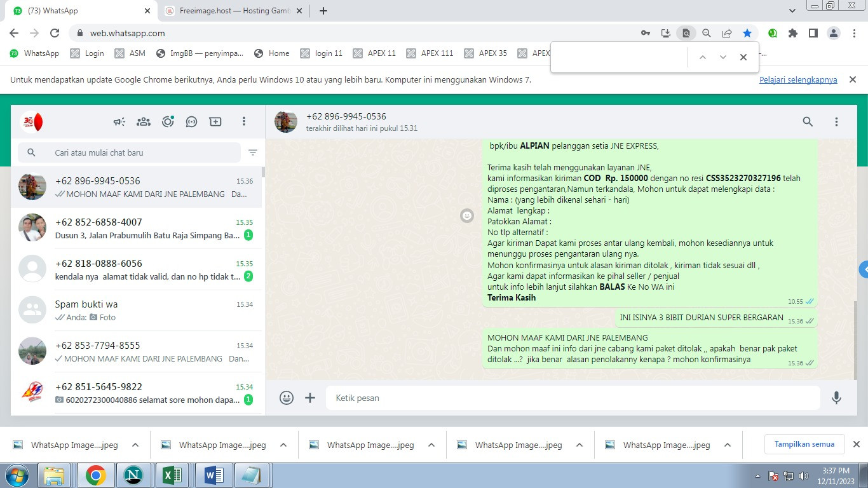Close the WhatsApp browser tab
The height and width of the screenshot is (488, 868).
click(147, 11)
